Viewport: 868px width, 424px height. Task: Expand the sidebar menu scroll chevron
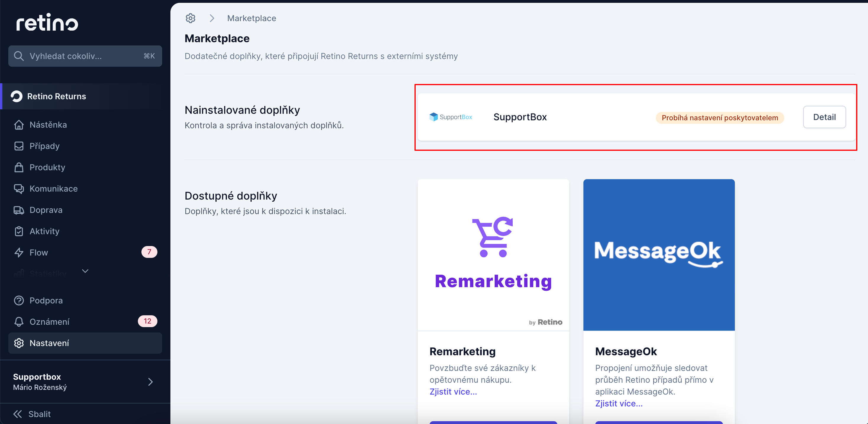pyautogui.click(x=85, y=271)
